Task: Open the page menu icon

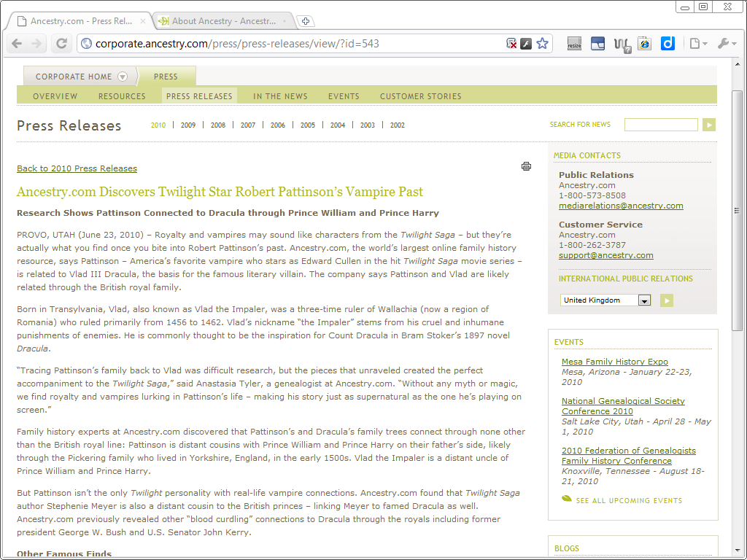Action: coord(698,44)
